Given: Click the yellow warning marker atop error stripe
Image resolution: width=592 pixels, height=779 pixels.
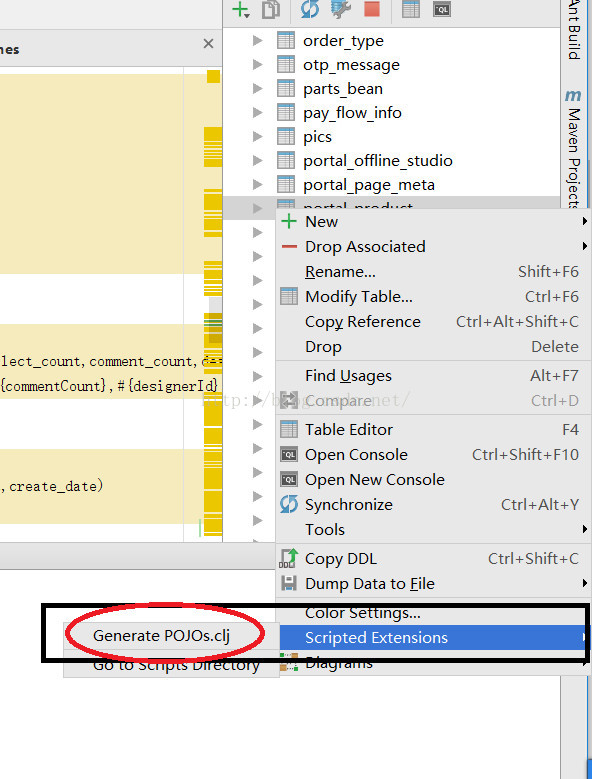Looking at the screenshot, I should (x=214, y=76).
